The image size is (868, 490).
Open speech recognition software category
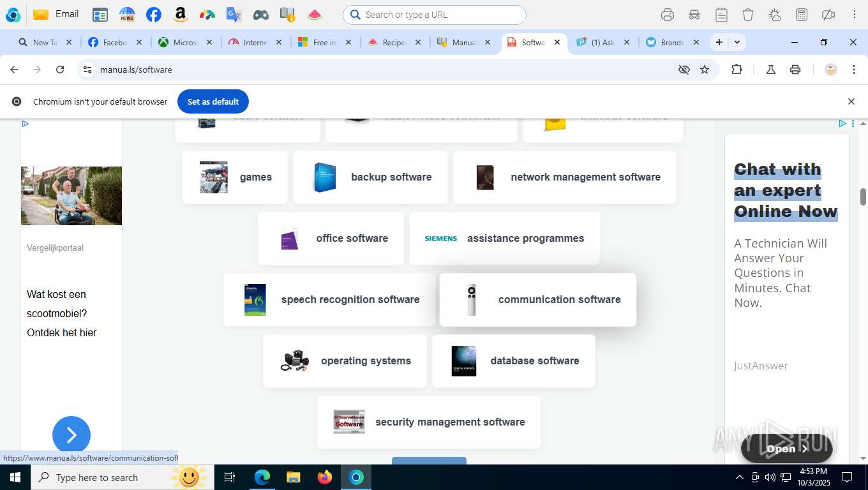pos(329,300)
